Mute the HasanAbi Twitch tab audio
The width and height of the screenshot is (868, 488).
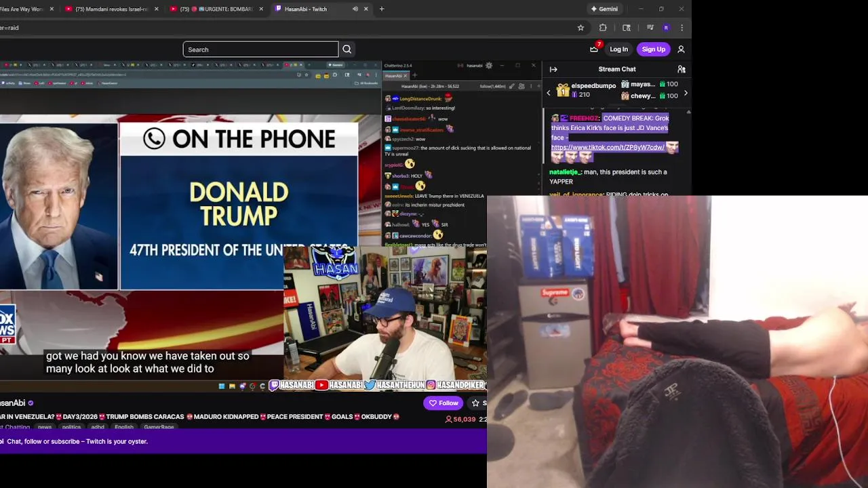355,9
